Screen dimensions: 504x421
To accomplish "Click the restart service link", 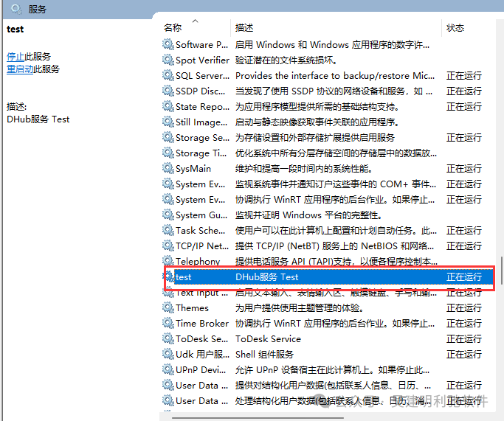I will tap(19, 69).
